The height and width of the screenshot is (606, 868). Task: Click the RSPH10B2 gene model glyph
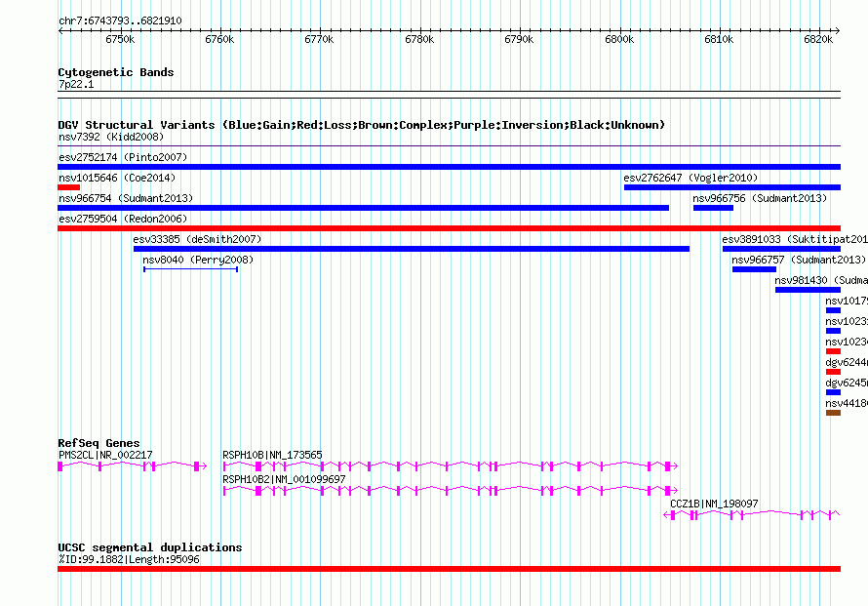click(450, 491)
